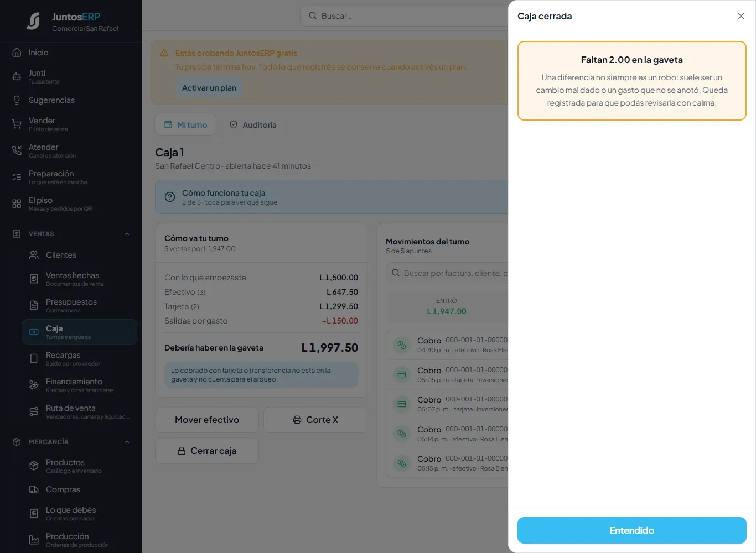The height and width of the screenshot is (553, 756).
Task: Click the Cerrar caja button
Action: (x=207, y=451)
